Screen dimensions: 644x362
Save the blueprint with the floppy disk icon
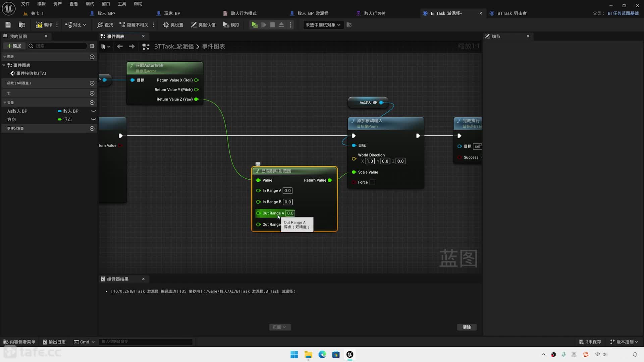pyautogui.click(x=8, y=25)
